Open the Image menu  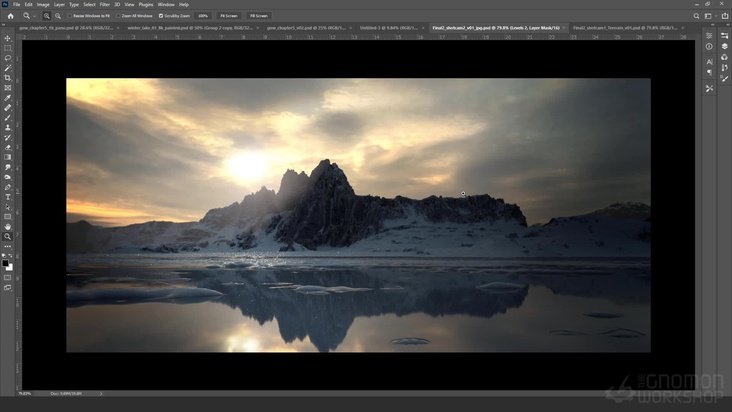tap(43, 5)
